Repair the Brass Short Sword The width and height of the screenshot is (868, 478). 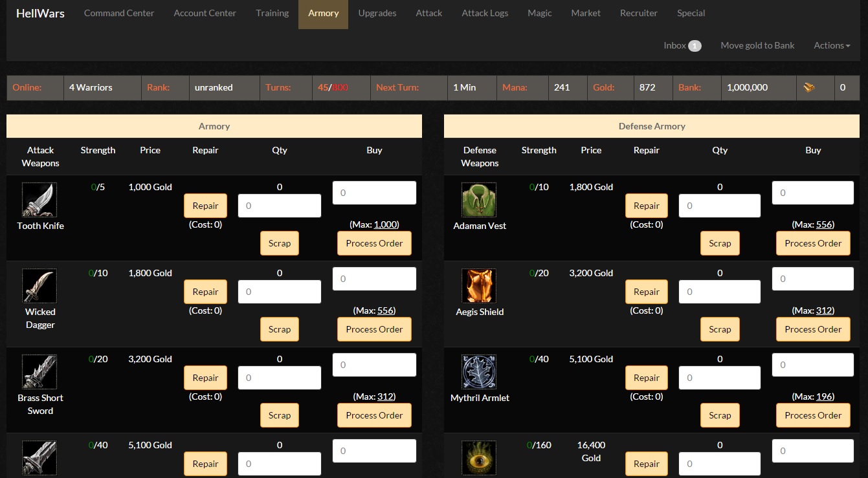[x=205, y=378]
